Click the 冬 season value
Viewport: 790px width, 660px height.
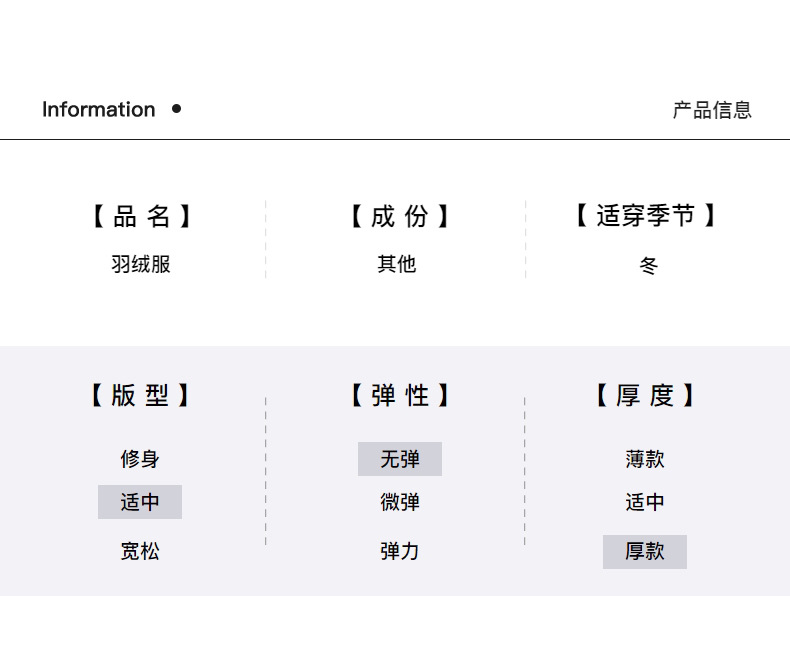649,266
